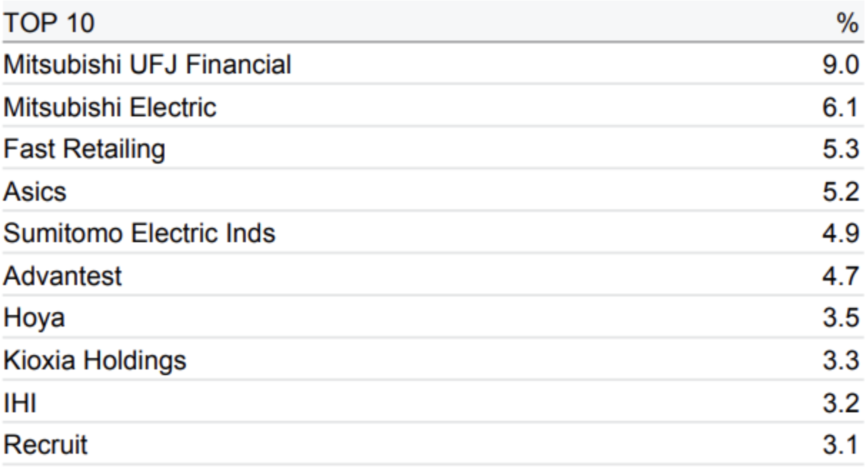Click the 9.0 percentage value
Viewport: 868px width, 474px height.
click(x=841, y=65)
